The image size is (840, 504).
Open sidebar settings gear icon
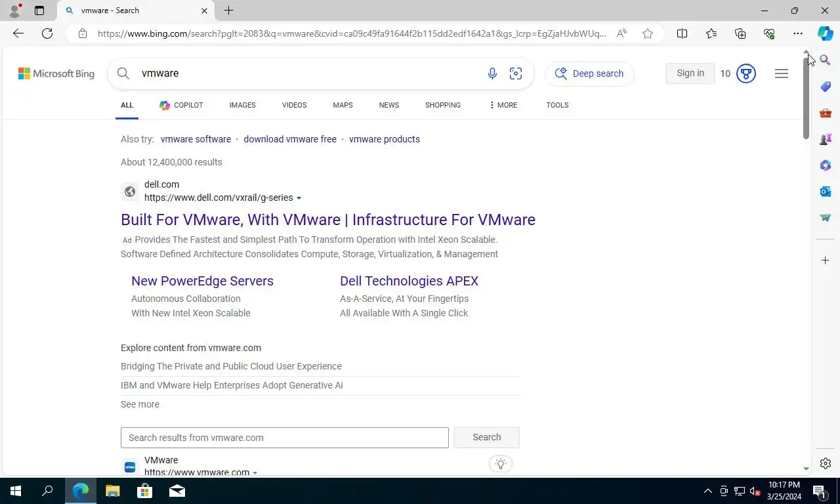click(x=826, y=463)
